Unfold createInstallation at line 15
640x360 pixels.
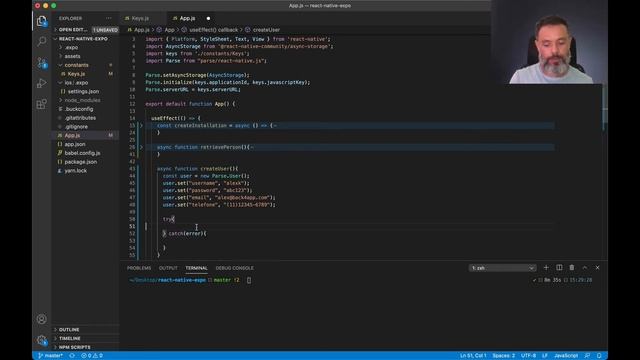(x=142, y=126)
